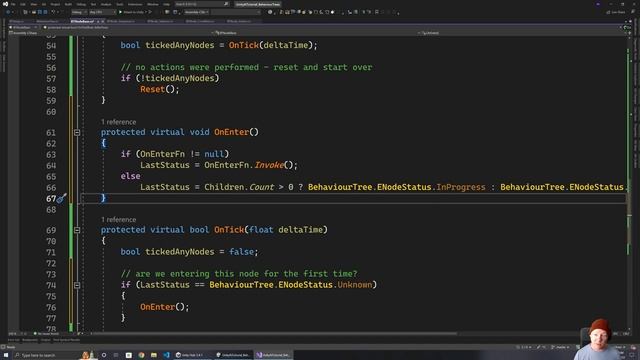The width and height of the screenshot is (640, 360).
Task: Collapse the OnTick method outline box
Action: click(77, 230)
